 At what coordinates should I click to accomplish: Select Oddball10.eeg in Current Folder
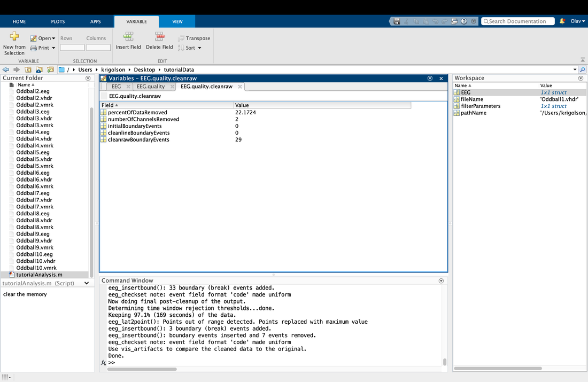coord(35,254)
